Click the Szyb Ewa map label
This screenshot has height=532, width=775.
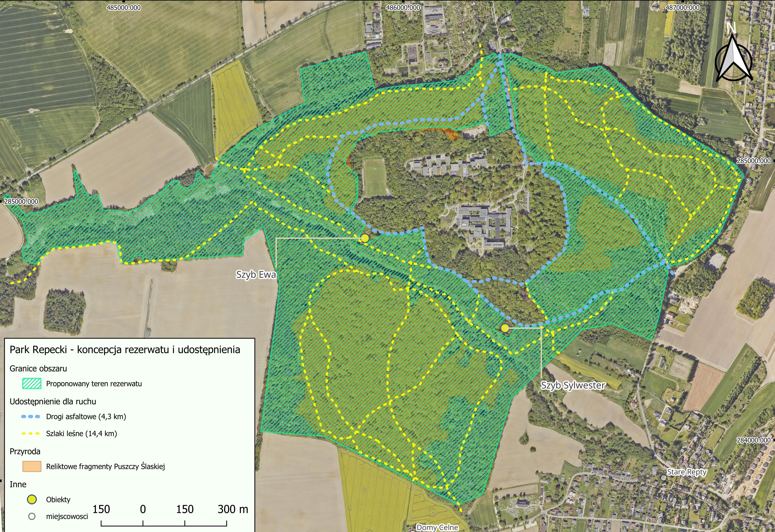(x=256, y=275)
